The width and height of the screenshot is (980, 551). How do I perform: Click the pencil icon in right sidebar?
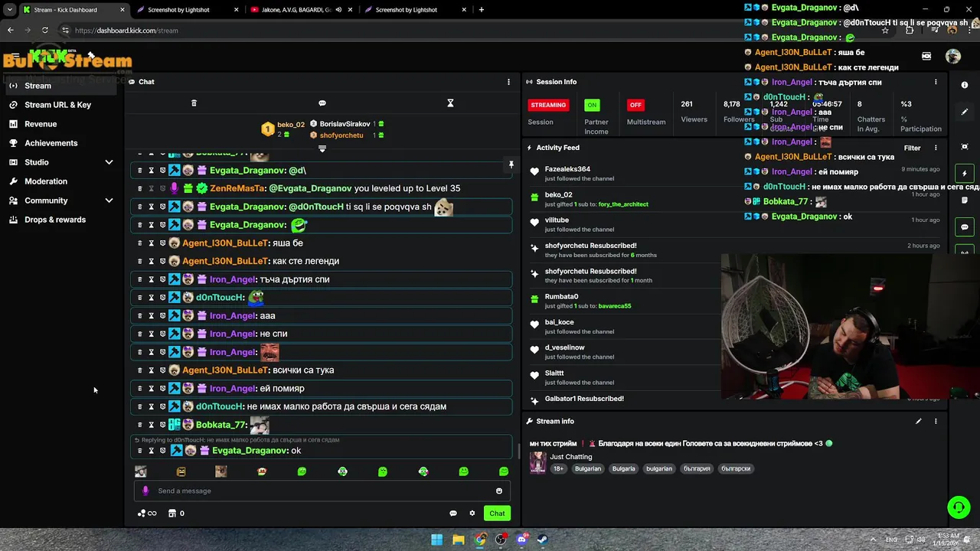[x=965, y=112]
